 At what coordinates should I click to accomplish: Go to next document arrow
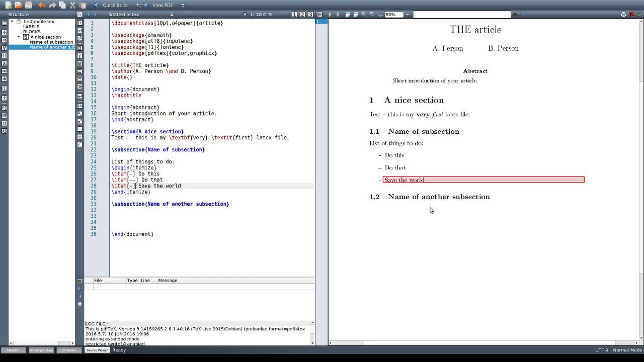tap(95, 15)
